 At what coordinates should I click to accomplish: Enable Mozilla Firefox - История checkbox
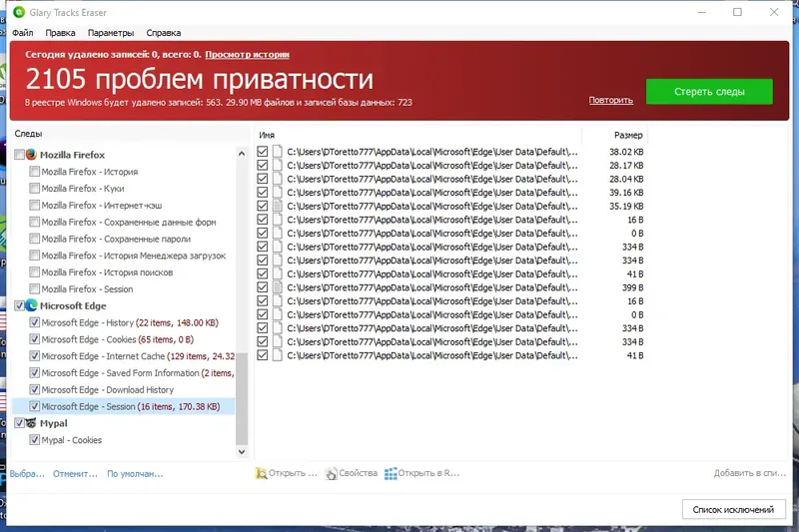(34, 171)
